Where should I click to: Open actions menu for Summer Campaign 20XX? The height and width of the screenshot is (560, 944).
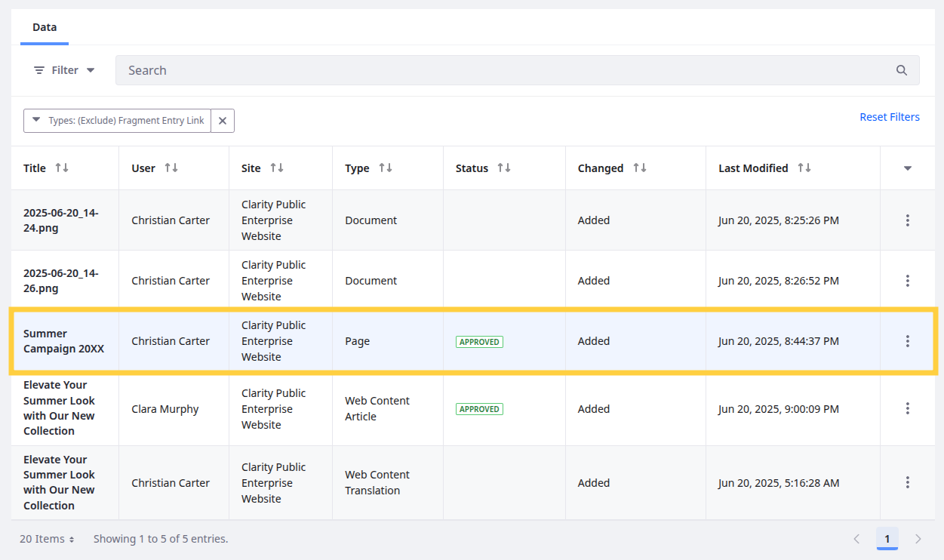point(907,341)
